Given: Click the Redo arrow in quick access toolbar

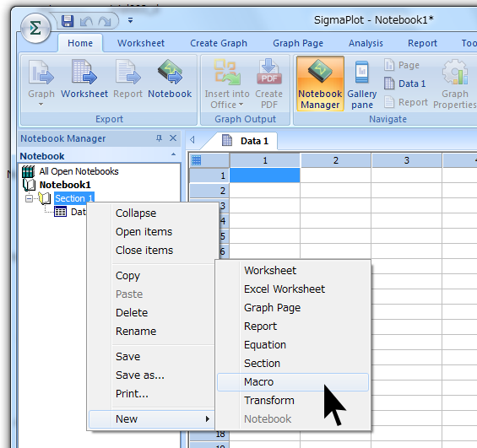Looking at the screenshot, I should pyautogui.click(x=105, y=21).
